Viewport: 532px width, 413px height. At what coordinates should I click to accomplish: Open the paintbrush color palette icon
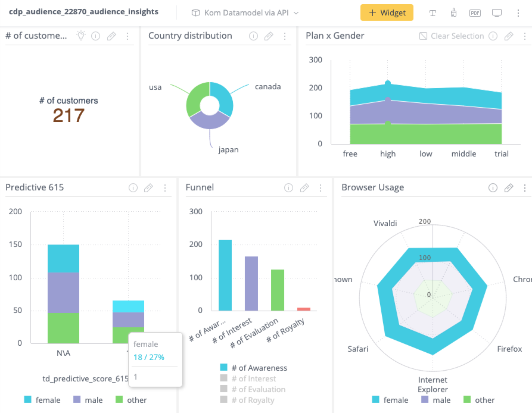coord(453,13)
